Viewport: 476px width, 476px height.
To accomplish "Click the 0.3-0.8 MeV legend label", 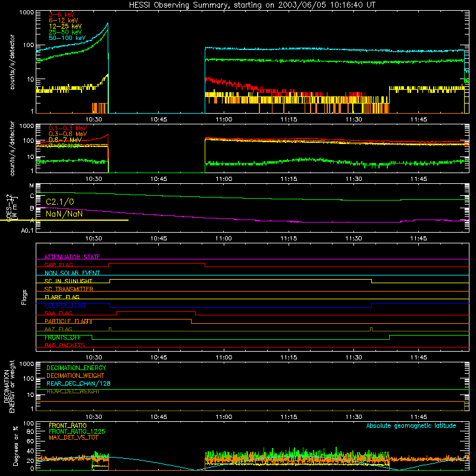I will (x=68, y=134).
